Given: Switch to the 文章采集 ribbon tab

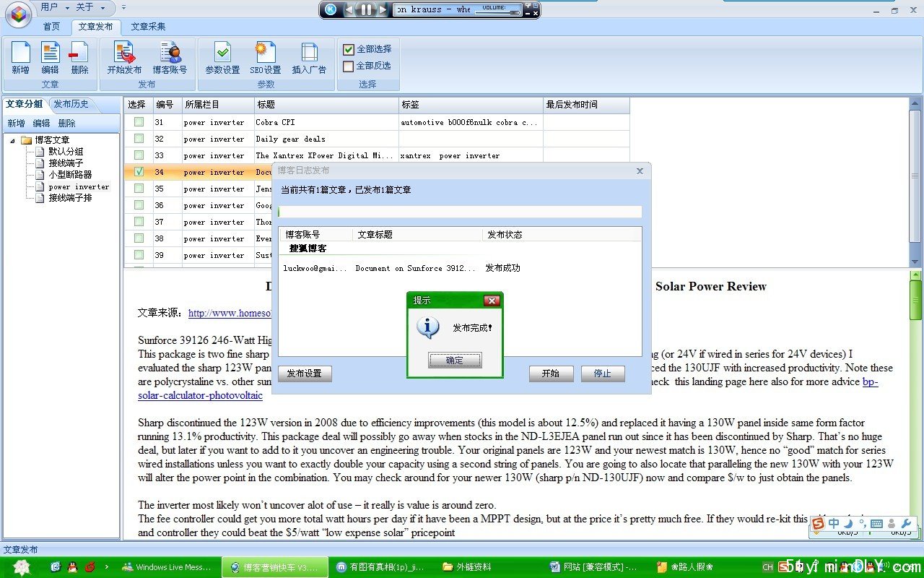Looking at the screenshot, I should (x=148, y=27).
